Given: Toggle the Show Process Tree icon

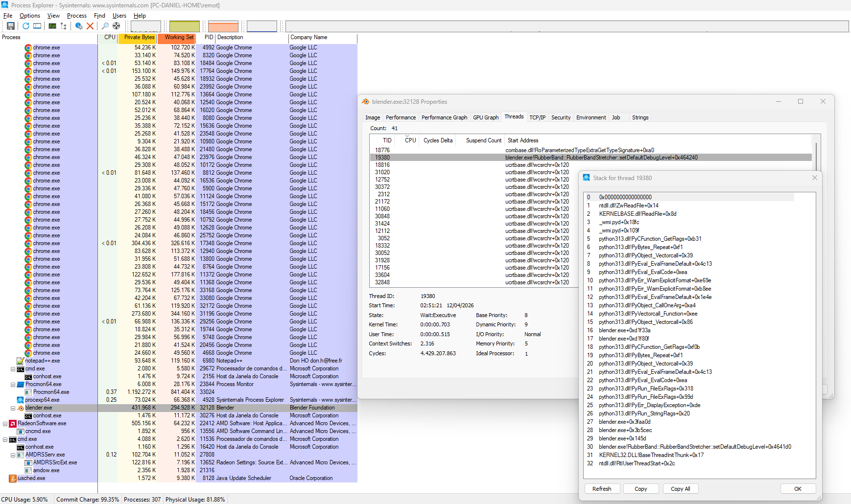Looking at the screenshot, I should point(64,26).
